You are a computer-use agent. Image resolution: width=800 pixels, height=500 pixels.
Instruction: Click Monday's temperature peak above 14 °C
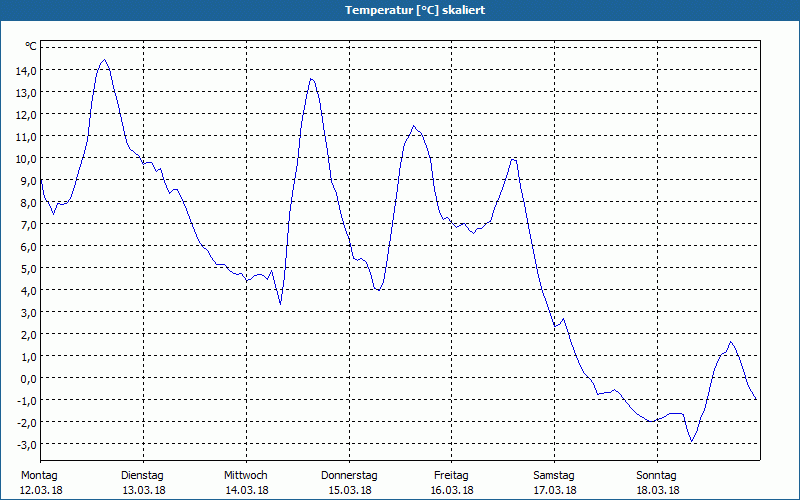pyautogui.click(x=104, y=60)
